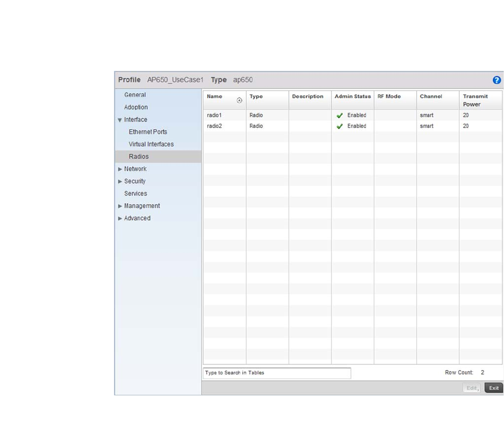Click the Exit button
The width and height of the screenshot is (504, 437).
pos(493,388)
